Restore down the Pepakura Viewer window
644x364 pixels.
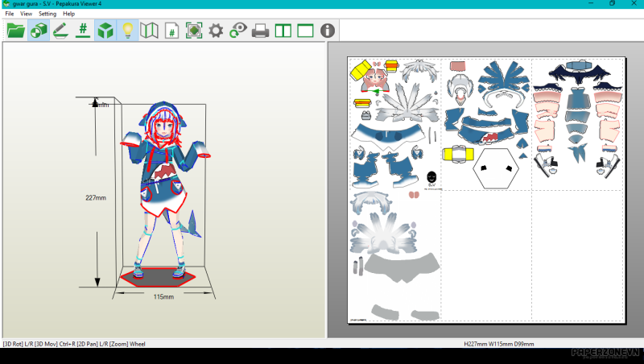click(x=612, y=4)
